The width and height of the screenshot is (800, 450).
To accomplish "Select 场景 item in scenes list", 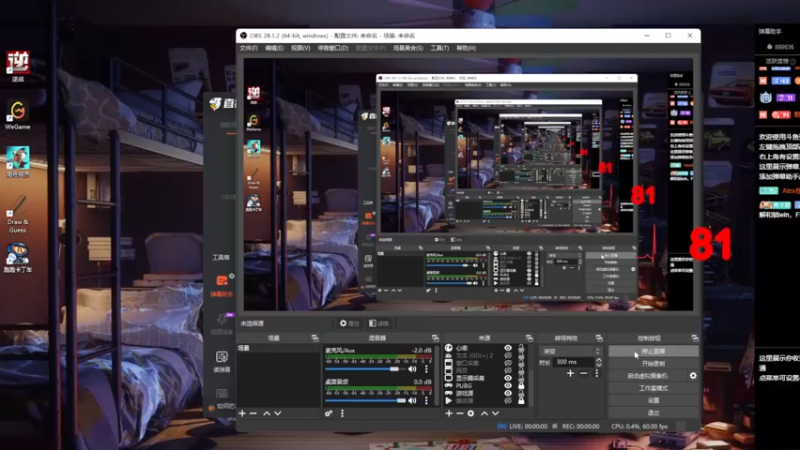I will [279, 348].
